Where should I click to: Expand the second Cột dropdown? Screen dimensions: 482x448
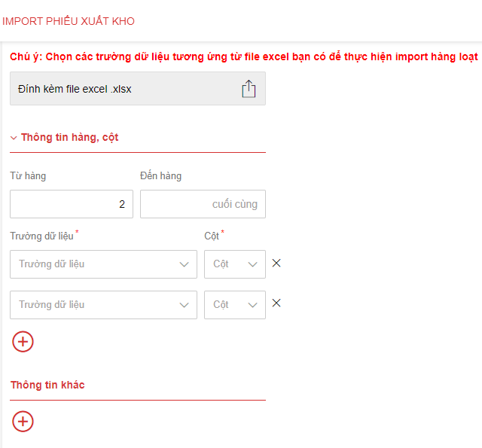point(234,305)
